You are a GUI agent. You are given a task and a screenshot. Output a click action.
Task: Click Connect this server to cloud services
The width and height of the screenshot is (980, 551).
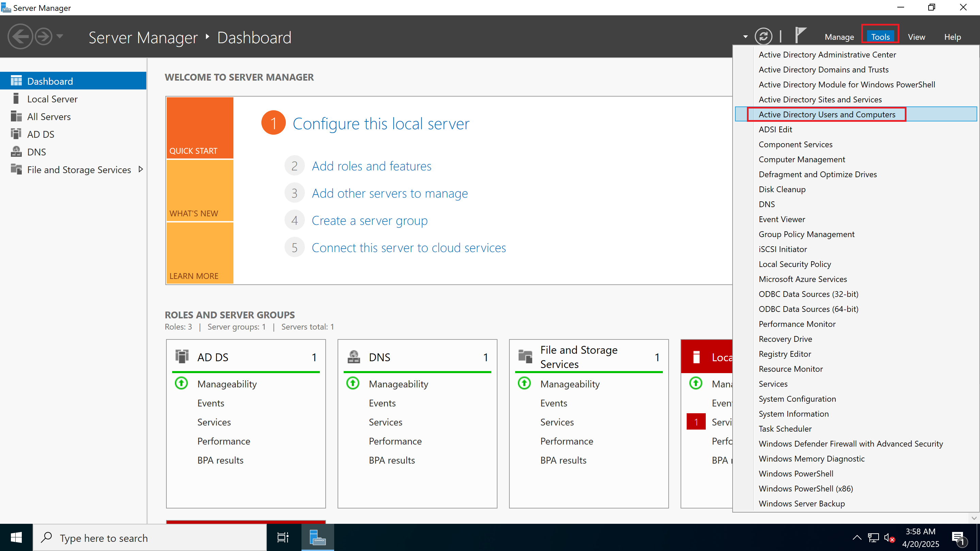tap(409, 248)
